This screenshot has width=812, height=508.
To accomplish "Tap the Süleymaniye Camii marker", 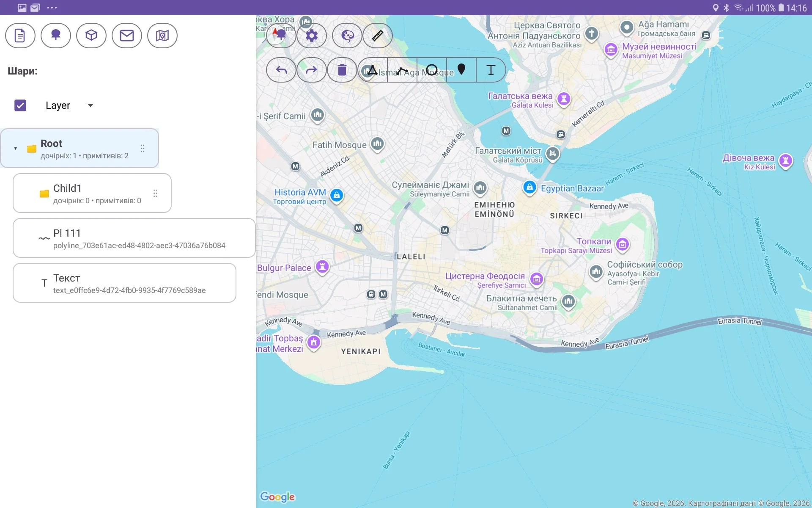I will click(x=480, y=188).
